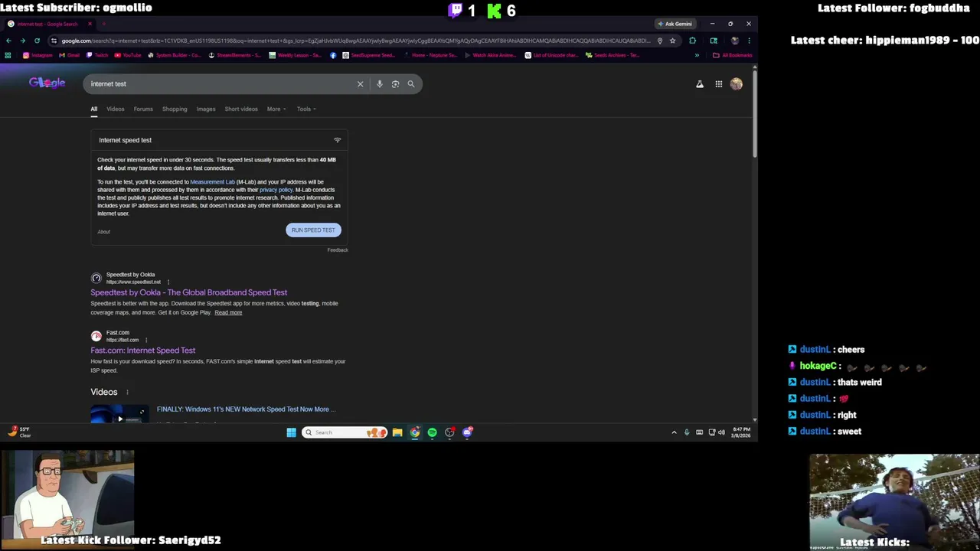Click RUN SPEED TEST button
This screenshot has width=980, height=551.
pos(313,230)
